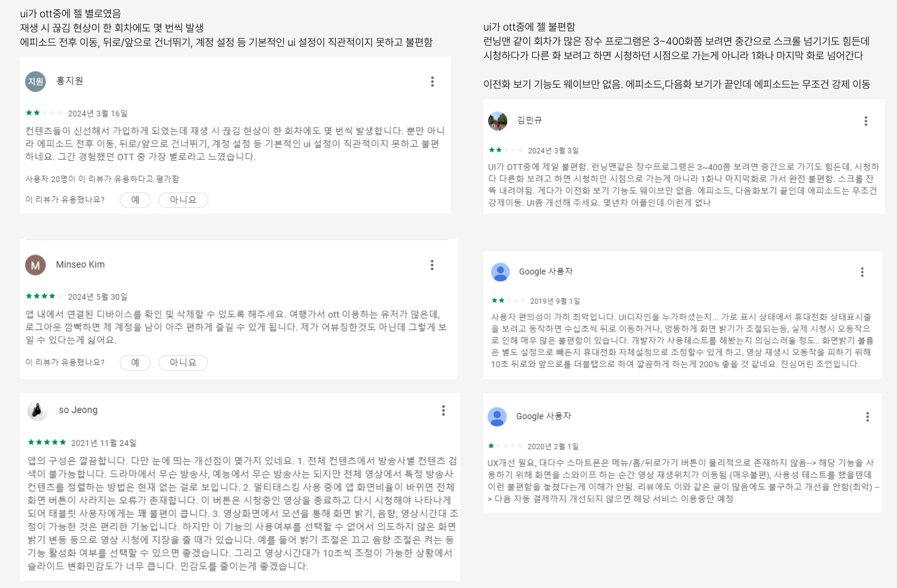Click the two-star rating on 김민규's review
Screen dimensions: 897x588
[506, 150]
